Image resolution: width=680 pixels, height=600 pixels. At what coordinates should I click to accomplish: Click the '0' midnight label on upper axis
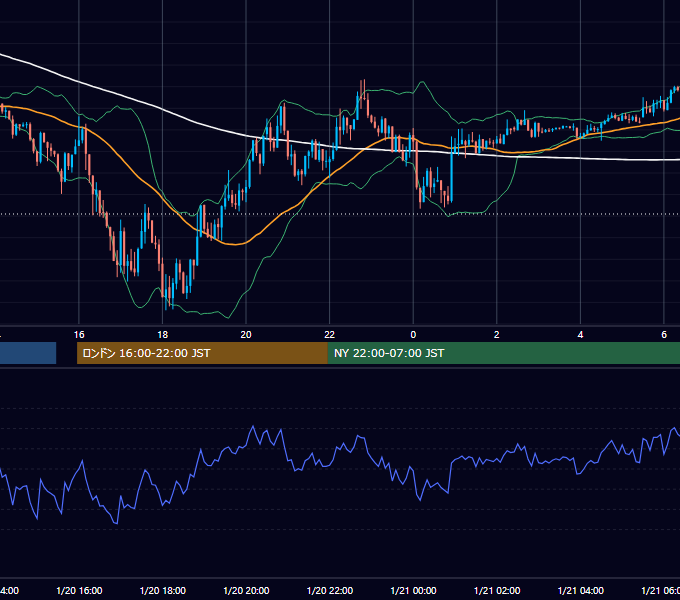click(x=413, y=334)
